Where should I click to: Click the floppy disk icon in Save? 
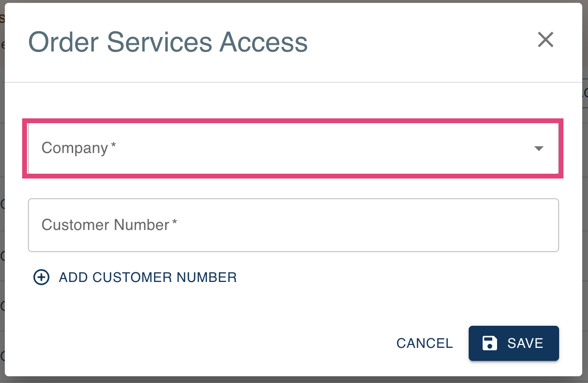coord(490,343)
